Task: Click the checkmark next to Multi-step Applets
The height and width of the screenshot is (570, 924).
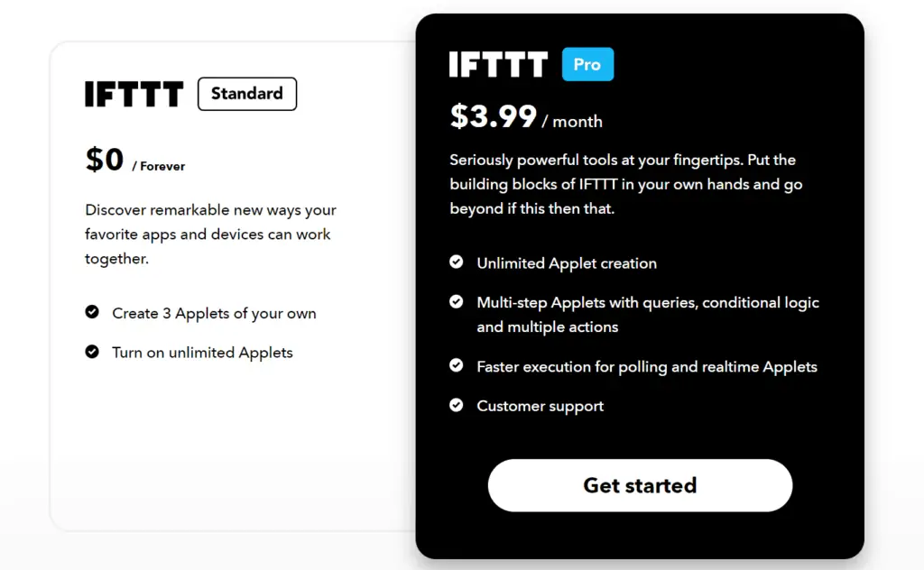Action: pyautogui.click(x=457, y=301)
